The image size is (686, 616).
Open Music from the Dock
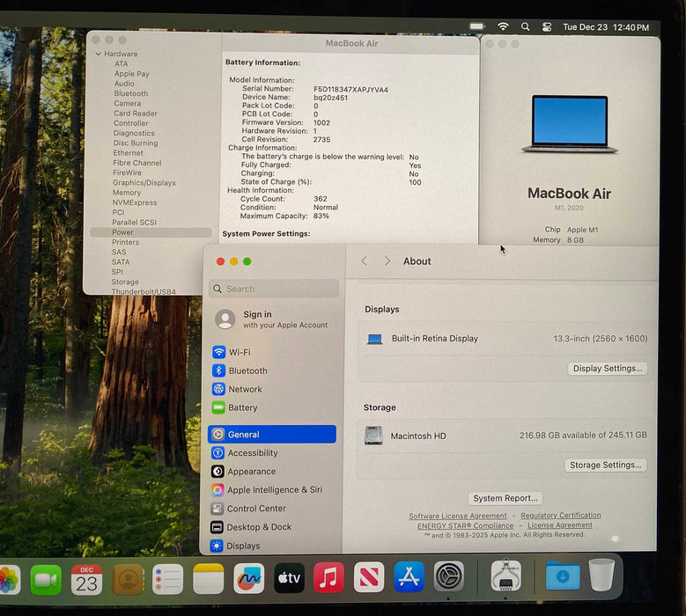pos(328,577)
